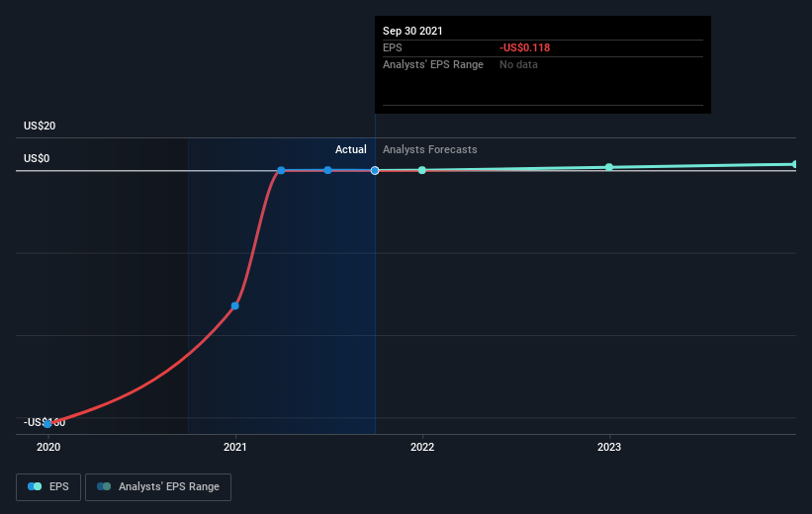Click the first blue point on zero line
This screenshot has width=812, height=514.
(x=281, y=170)
